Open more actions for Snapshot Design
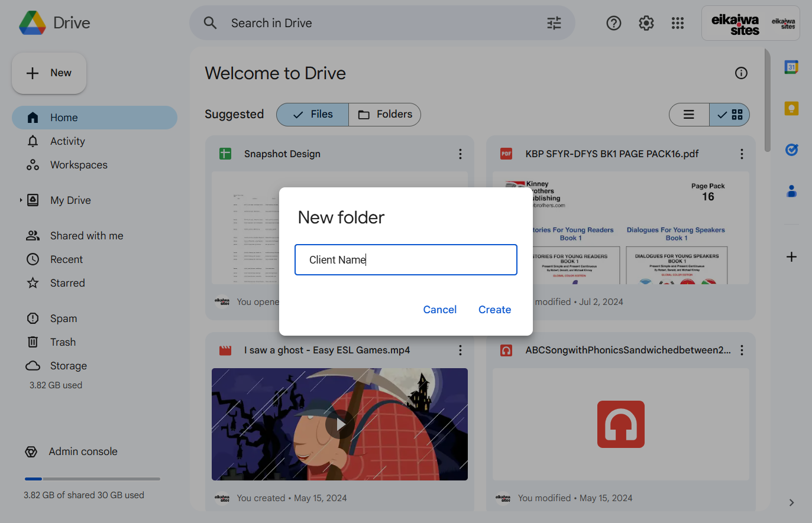This screenshot has height=523, width=812. [x=460, y=154]
